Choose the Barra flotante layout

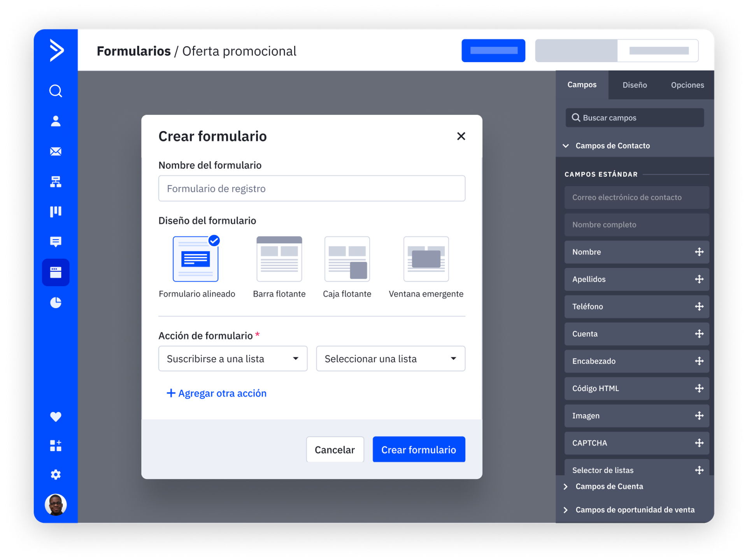pos(279,259)
